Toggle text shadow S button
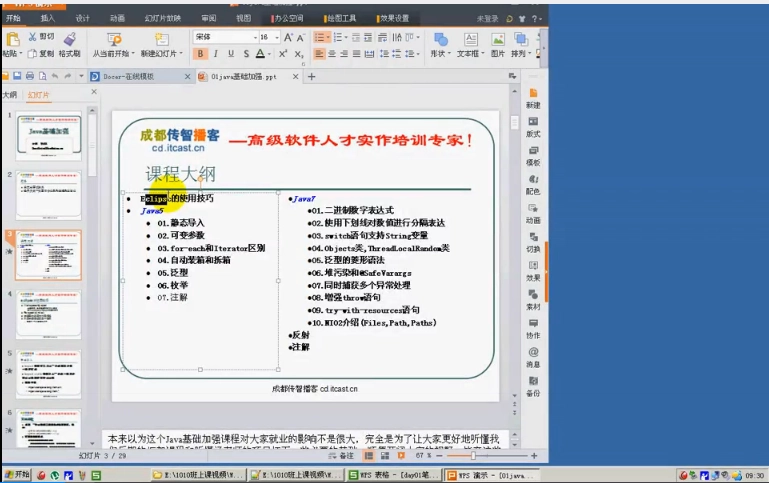The height and width of the screenshot is (483, 769). pos(246,54)
